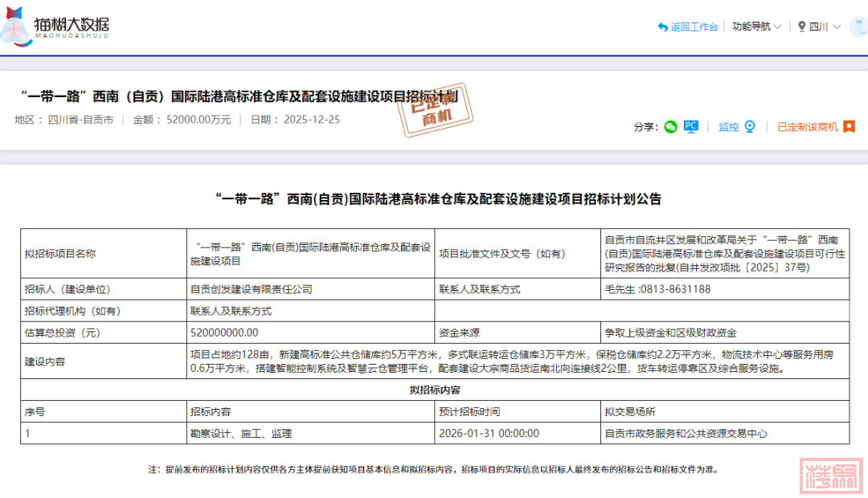Viewport: 868px width, 498px height.
Task: Click the 自贡市政务服务和公共资源交易中心 cell
Action: coord(686,434)
